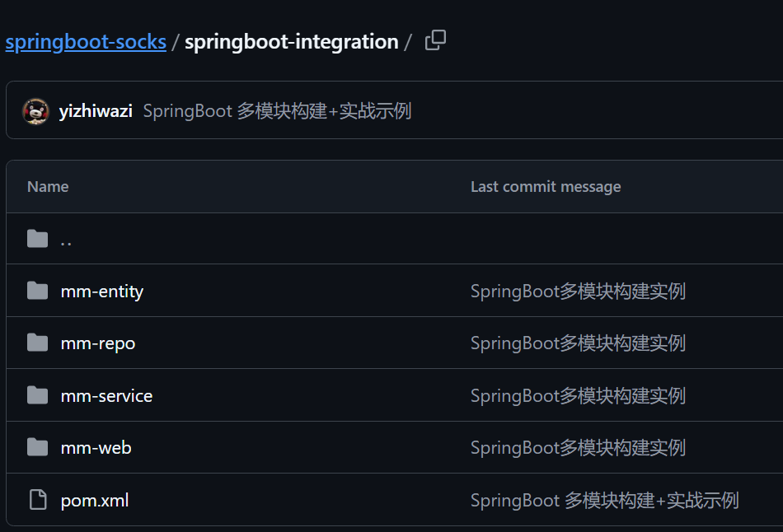Open yizhiwazi's user profile link

pos(96,111)
